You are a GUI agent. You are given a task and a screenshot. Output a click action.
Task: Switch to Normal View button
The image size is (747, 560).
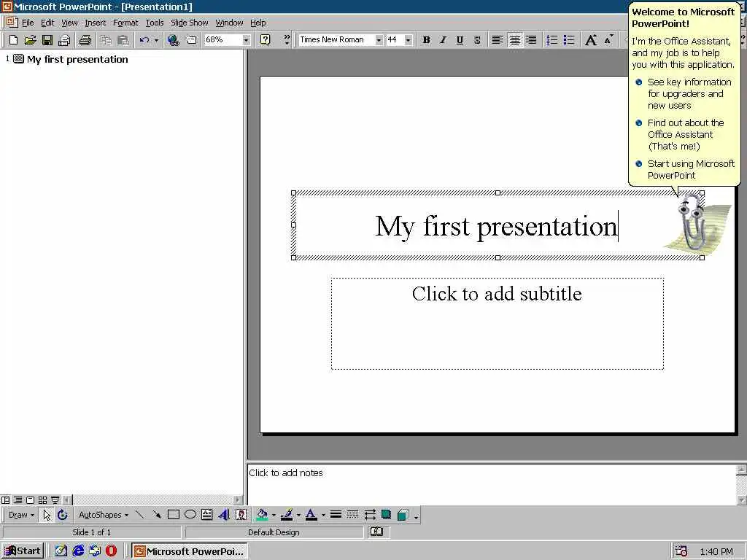click(5, 500)
